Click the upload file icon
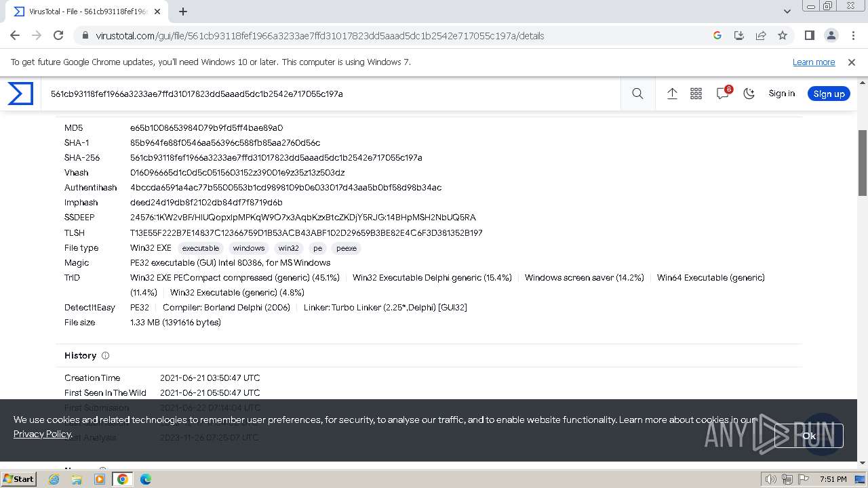This screenshot has width=868, height=488. [672, 94]
